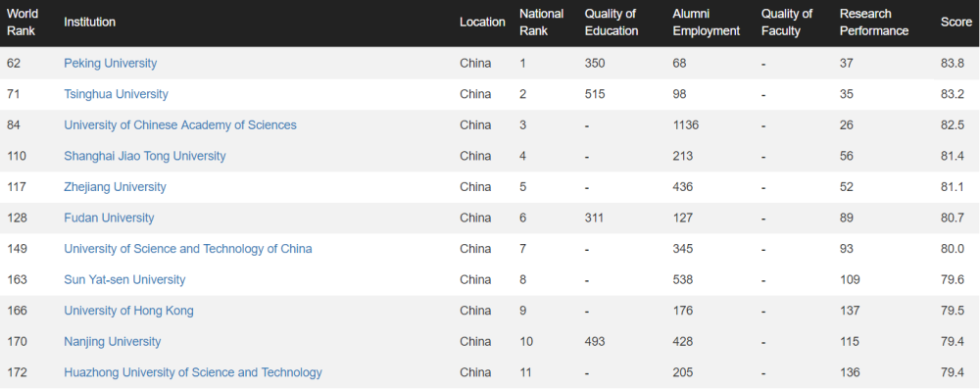Image resolution: width=980 pixels, height=389 pixels.
Task: Select the Zhejiang University link
Action: click(x=115, y=187)
